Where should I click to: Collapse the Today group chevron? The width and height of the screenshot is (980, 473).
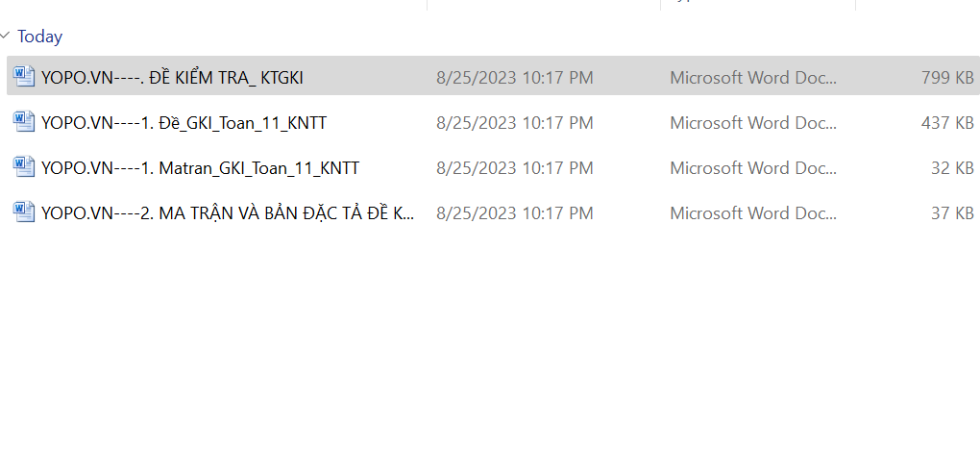coord(6,37)
